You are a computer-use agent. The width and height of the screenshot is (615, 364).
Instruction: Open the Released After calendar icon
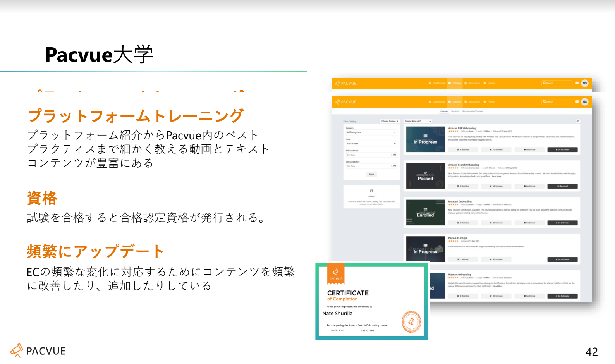[x=395, y=155]
